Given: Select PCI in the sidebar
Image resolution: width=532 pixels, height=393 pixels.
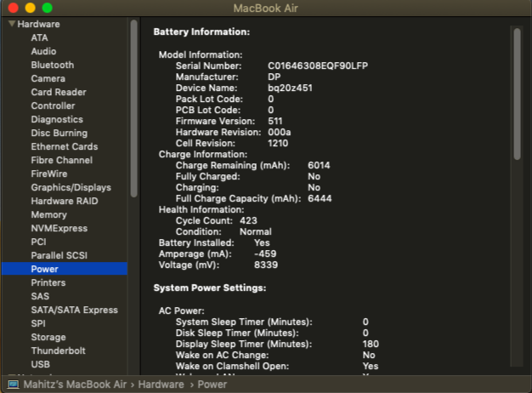Looking at the screenshot, I should click(38, 242).
